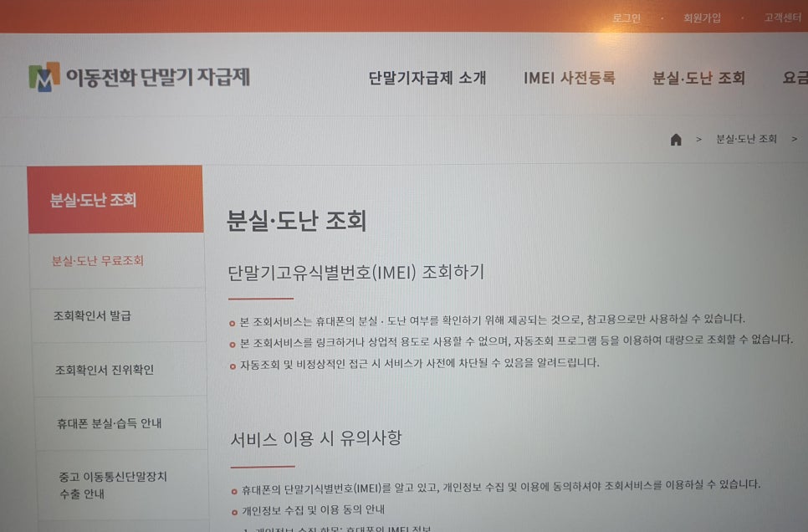
Task: Click the 서비스 이용 시 유의사항 heading
Action: point(316,438)
